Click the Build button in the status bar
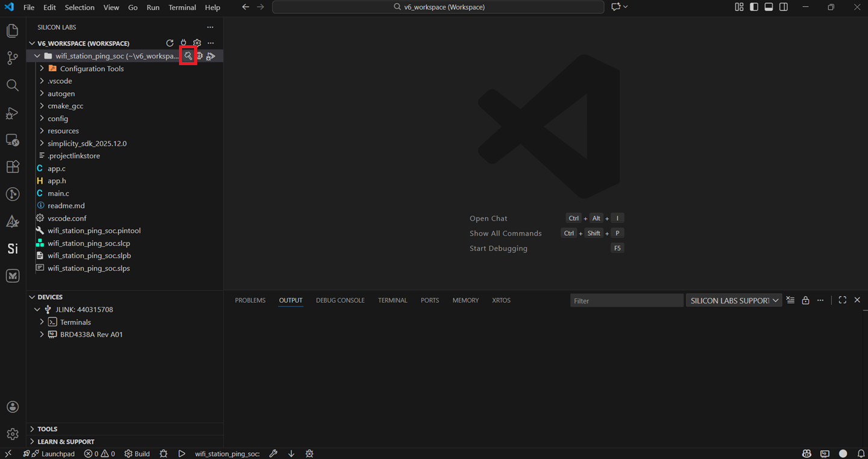 pos(137,454)
